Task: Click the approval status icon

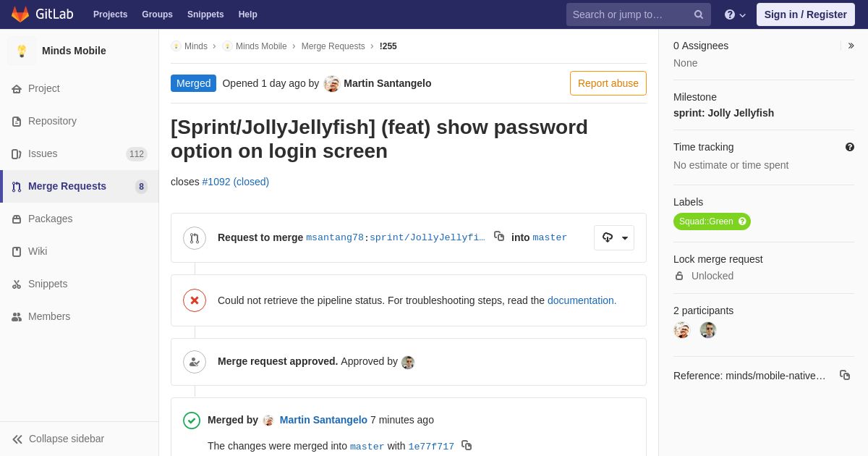Action: pyautogui.click(x=195, y=362)
